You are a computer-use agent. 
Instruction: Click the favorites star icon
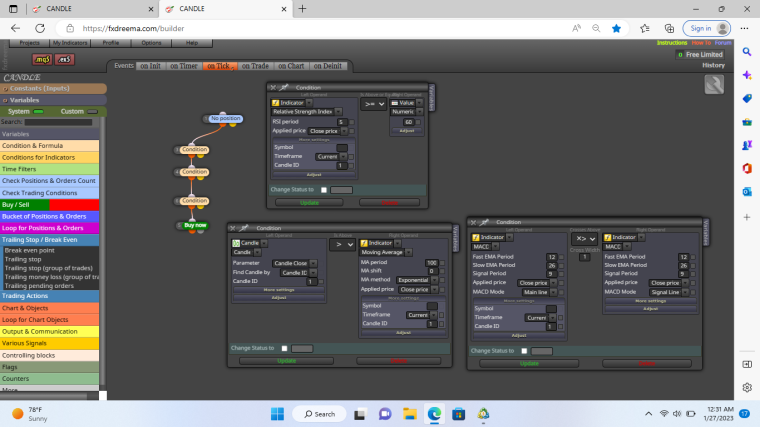pos(616,29)
